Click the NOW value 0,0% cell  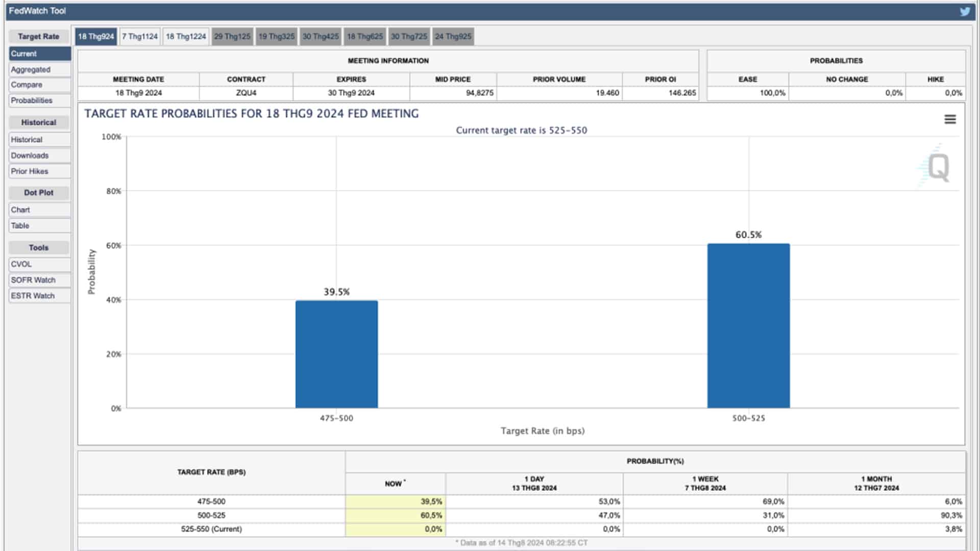click(x=396, y=529)
